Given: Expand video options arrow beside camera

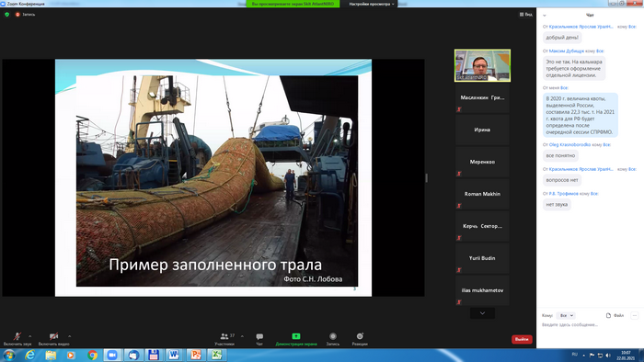Looking at the screenshot, I should click(69, 336).
